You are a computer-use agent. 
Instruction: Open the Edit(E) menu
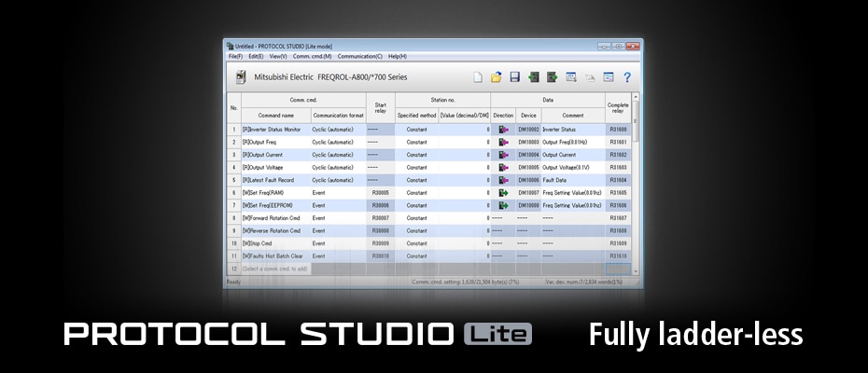256,57
